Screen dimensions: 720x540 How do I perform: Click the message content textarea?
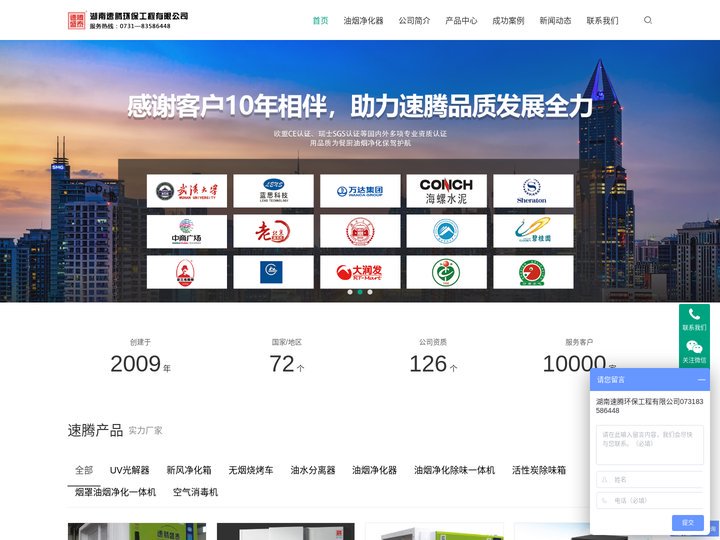[x=649, y=445]
